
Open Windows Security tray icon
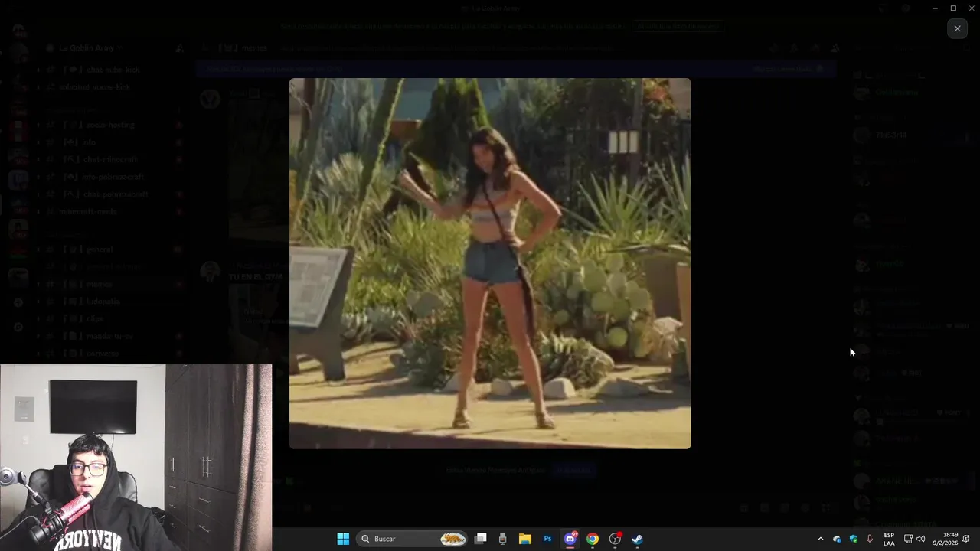[x=854, y=539]
